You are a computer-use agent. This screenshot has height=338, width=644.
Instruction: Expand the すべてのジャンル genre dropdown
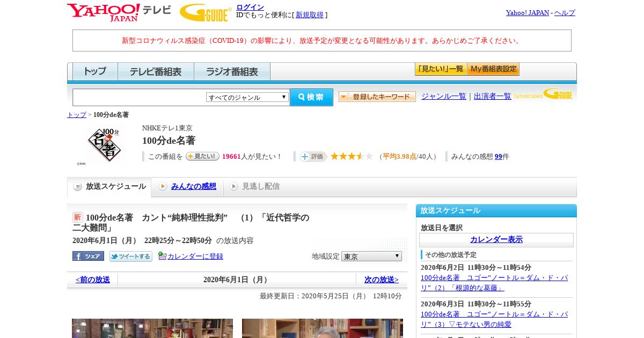pos(247,97)
